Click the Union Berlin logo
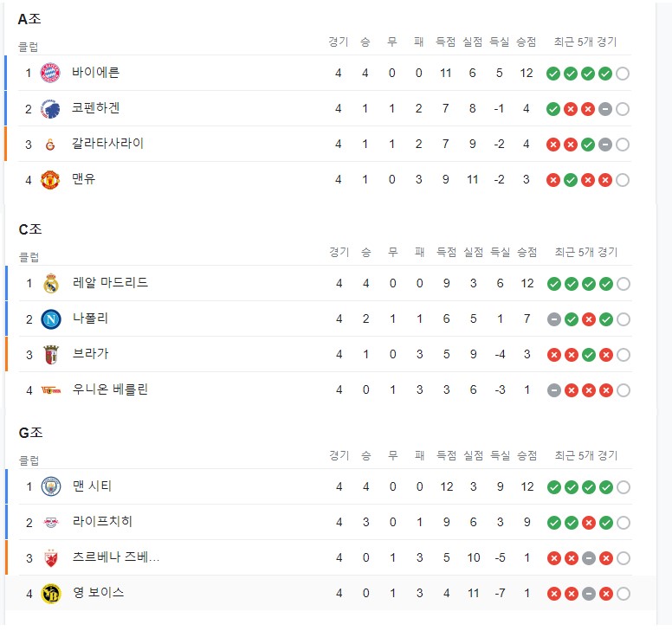 51,390
